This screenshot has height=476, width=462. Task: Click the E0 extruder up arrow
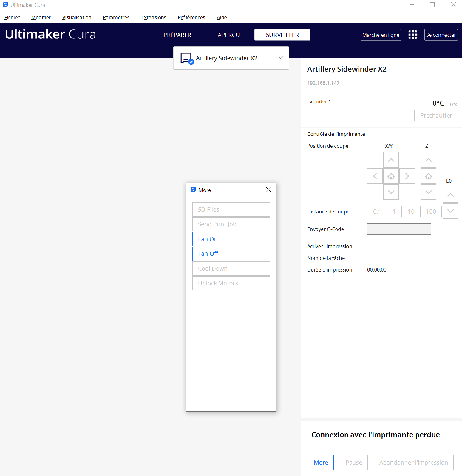pos(451,195)
